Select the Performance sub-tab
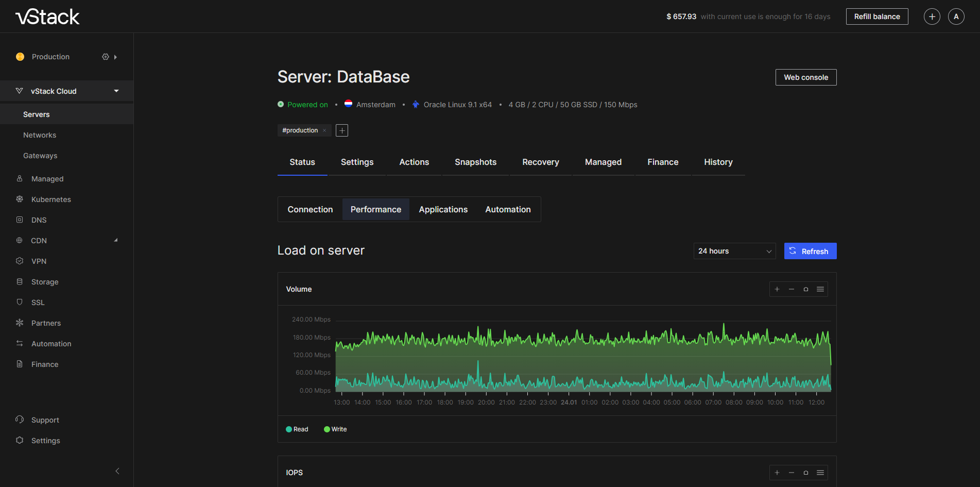This screenshot has height=487, width=980. coord(376,209)
